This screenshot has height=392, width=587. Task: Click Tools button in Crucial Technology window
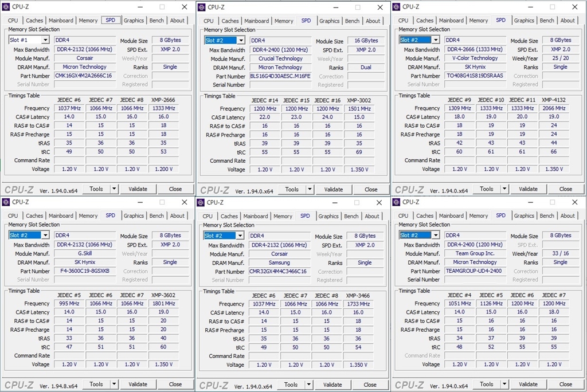point(292,190)
